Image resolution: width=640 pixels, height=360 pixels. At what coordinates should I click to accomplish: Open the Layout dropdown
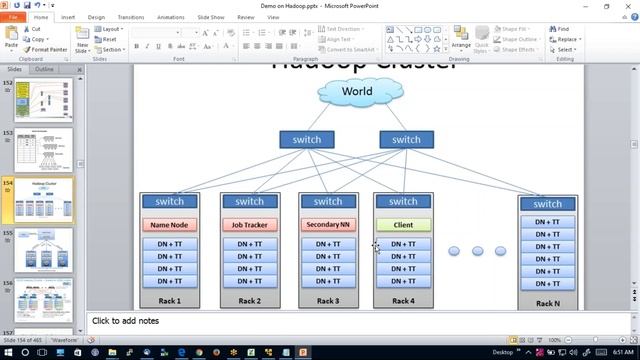(109, 29)
